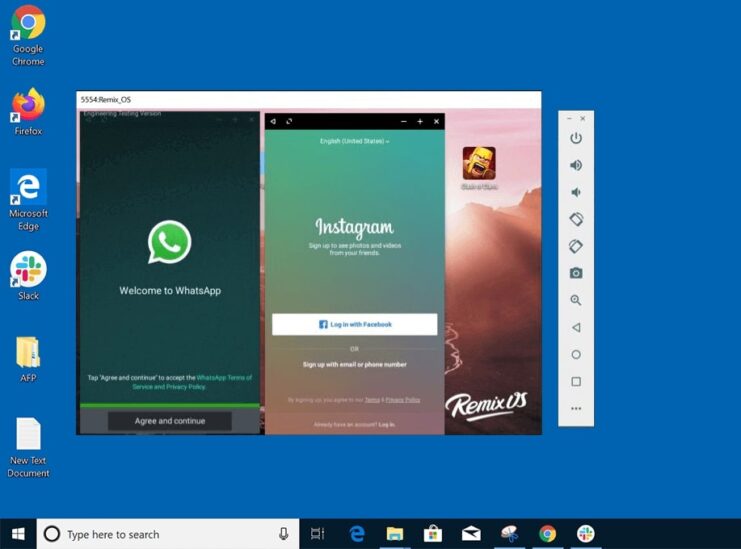Image resolution: width=741 pixels, height=549 pixels.
Task: Click Agree and continue in WhatsApp
Action: coord(170,421)
